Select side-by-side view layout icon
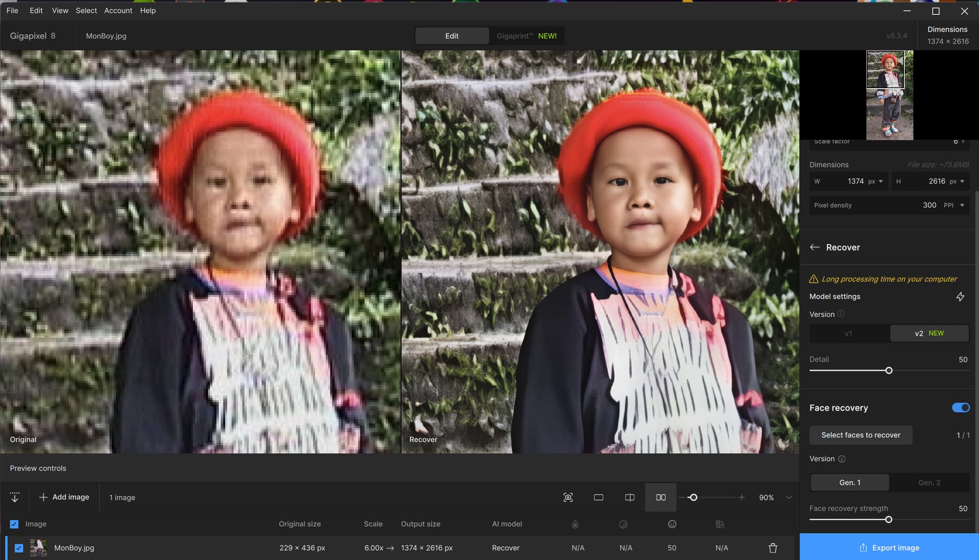This screenshot has height=560, width=979. 661,497
